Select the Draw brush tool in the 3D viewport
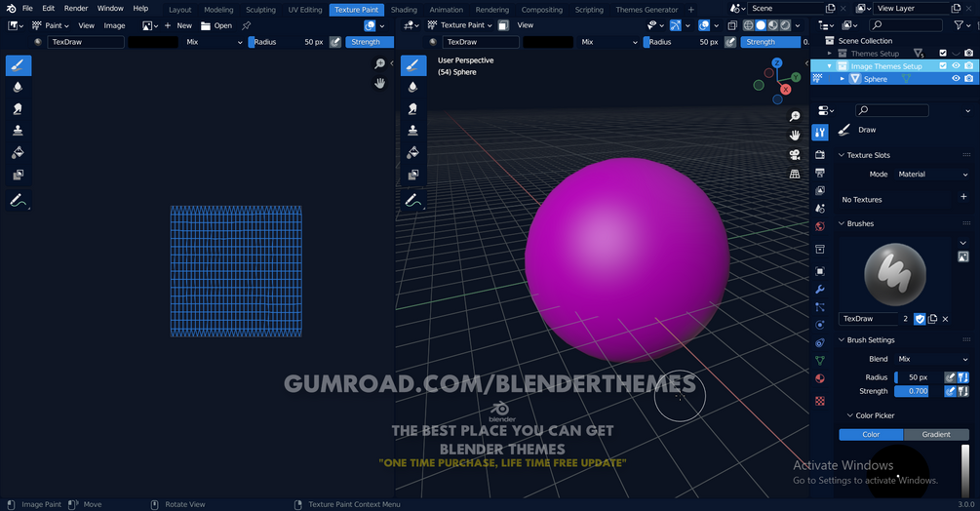Viewport: 980px width, 511px height. coord(413,65)
